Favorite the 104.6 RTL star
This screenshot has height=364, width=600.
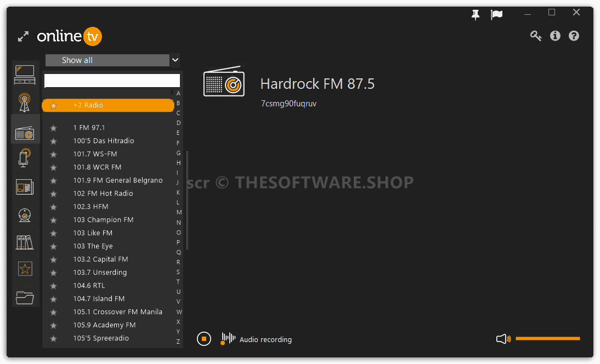tap(54, 286)
